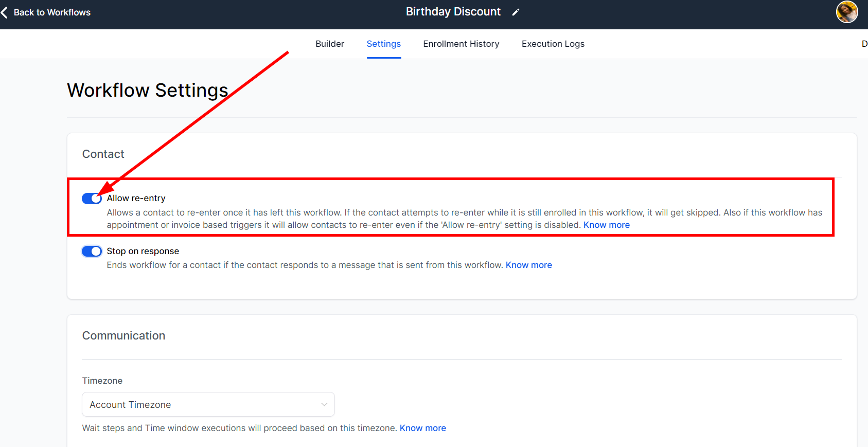Open Know more link for Stop on response
Screen dimensions: 868x447
(x=528, y=265)
